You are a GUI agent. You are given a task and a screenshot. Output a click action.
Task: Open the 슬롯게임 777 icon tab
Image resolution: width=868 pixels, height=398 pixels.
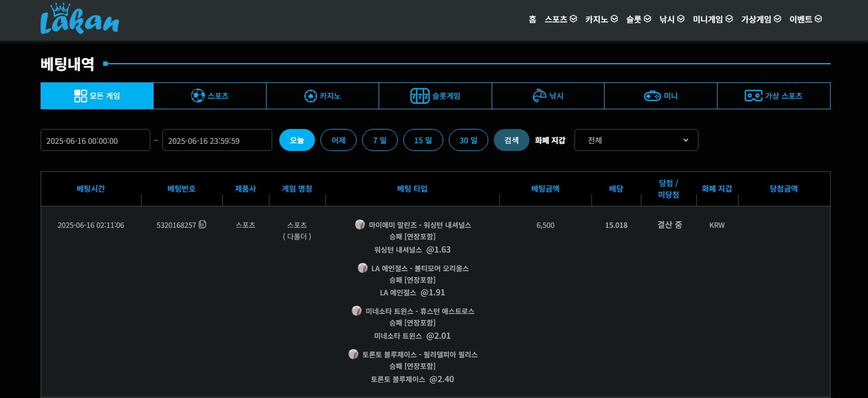[435, 96]
